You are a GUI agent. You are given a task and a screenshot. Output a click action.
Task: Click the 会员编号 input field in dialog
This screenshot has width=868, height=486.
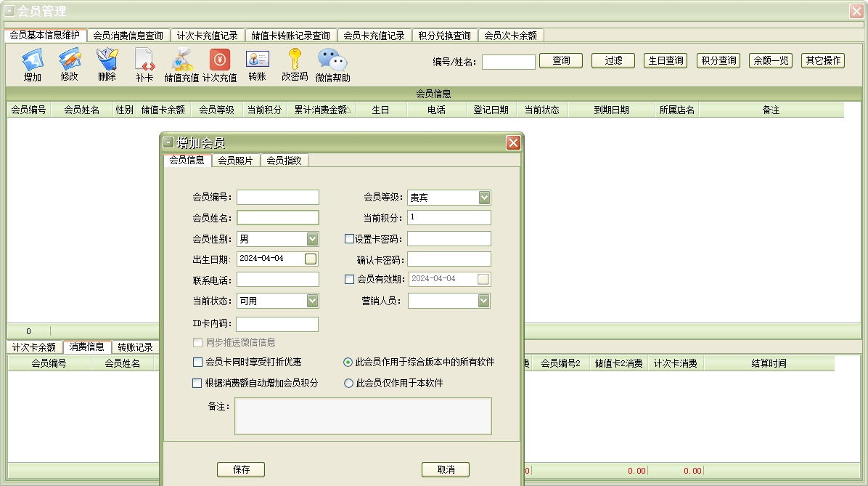(278, 198)
